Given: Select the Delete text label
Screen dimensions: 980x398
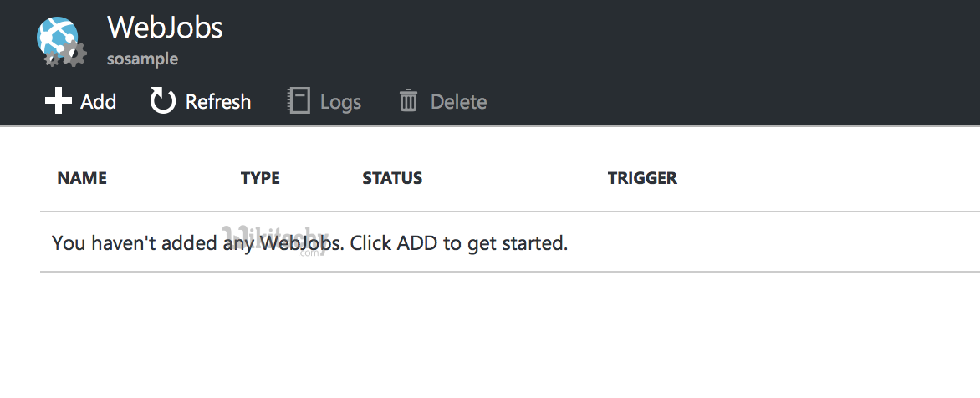Looking at the screenshot, I should pos(458,102).
